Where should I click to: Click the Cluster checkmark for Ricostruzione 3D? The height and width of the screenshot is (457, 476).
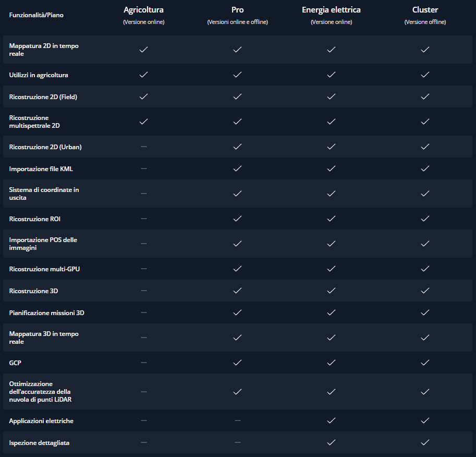pyautogui.click(x=425, y=291)
